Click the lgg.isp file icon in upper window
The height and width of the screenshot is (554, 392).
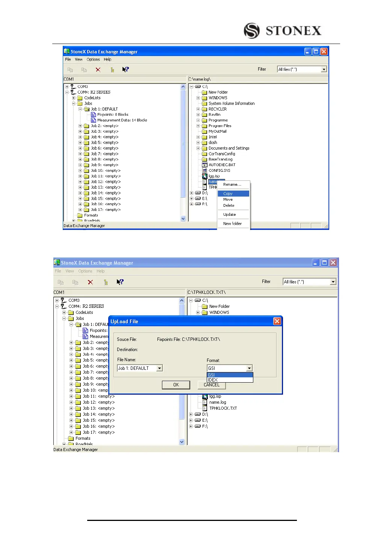click(204, 176)
